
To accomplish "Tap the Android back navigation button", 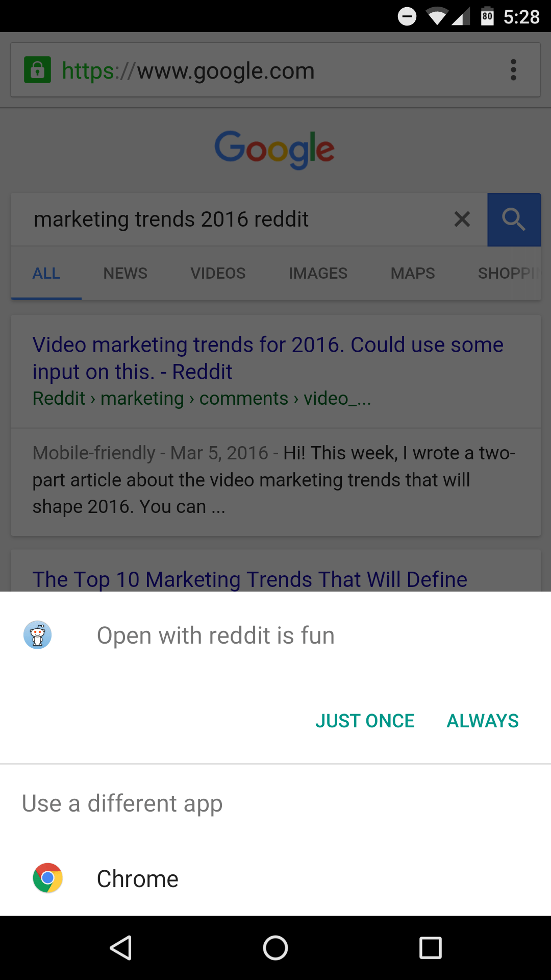I will (121, 948).
